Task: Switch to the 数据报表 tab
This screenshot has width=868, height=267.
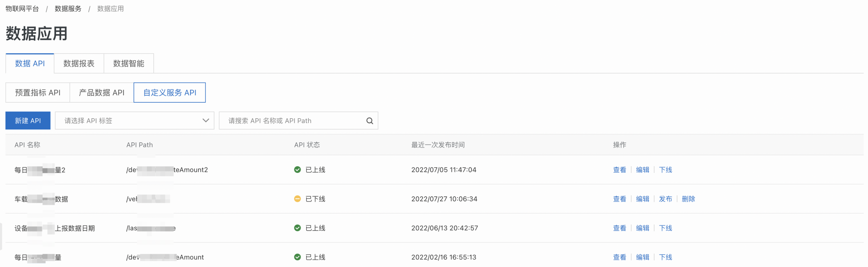Action: (x=79, y=64)
